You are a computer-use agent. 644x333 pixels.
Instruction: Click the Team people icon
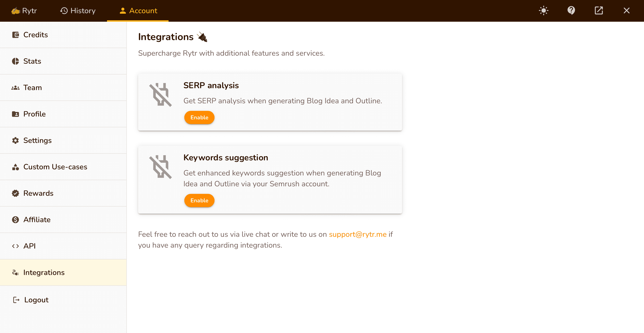16,88
